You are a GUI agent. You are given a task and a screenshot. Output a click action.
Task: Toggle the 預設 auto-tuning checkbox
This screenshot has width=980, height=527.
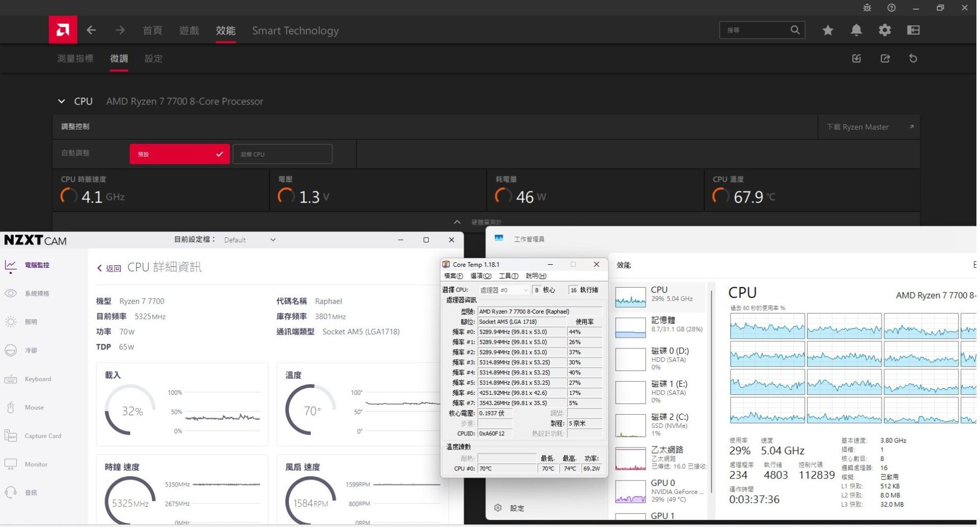(179, 154)
